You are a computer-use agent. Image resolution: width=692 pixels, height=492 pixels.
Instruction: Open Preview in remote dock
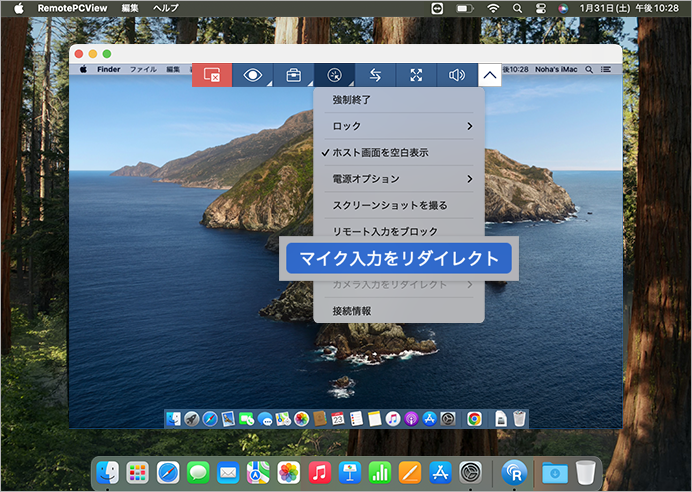(x=228, y=418)
